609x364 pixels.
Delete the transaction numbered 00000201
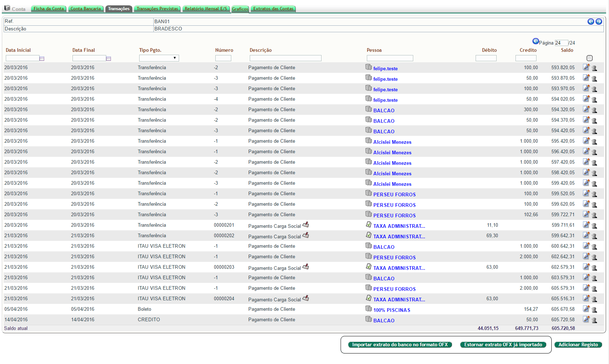click(x=594, y=226)
